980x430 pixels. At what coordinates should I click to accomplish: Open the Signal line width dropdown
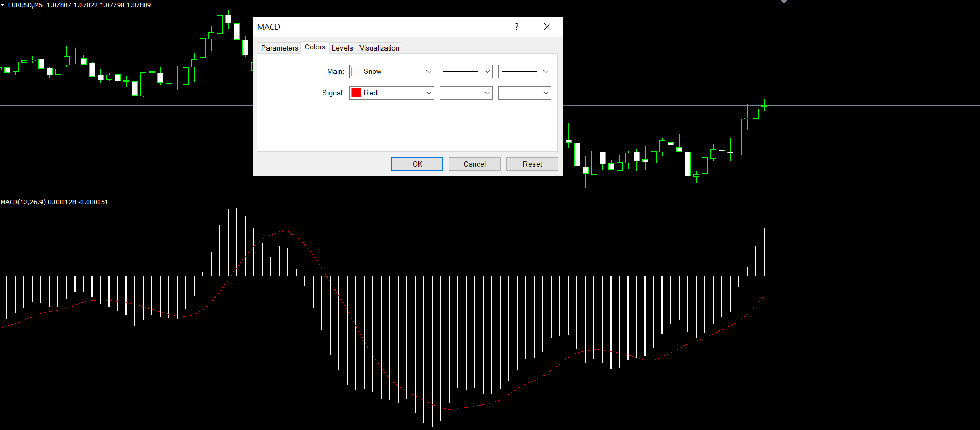pyautogui.click(x=525, y=93)
